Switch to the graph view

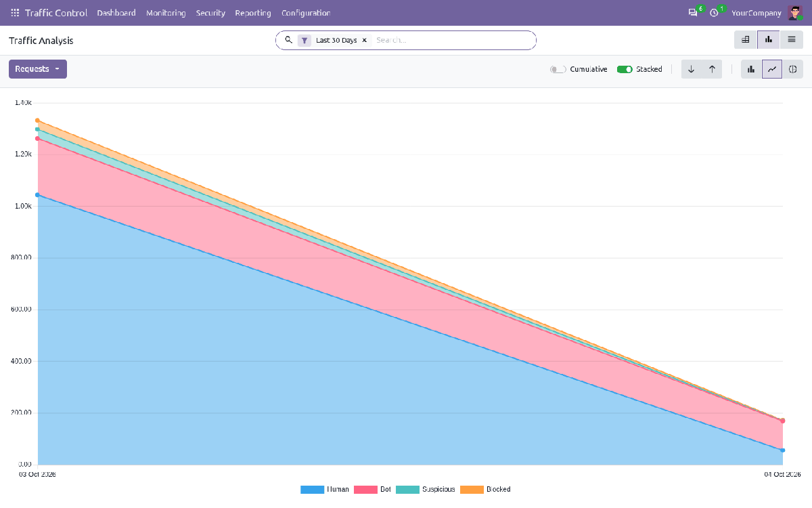(x=769, y=40)
